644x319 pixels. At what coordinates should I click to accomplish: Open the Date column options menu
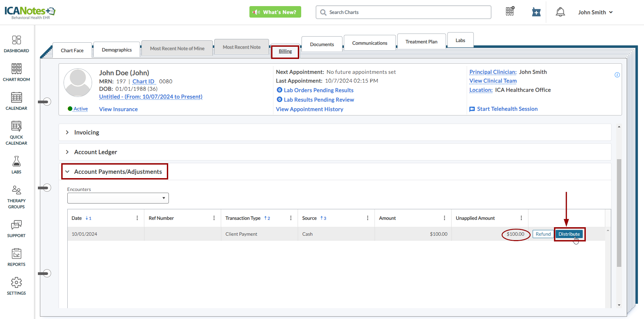pos(137,218)
